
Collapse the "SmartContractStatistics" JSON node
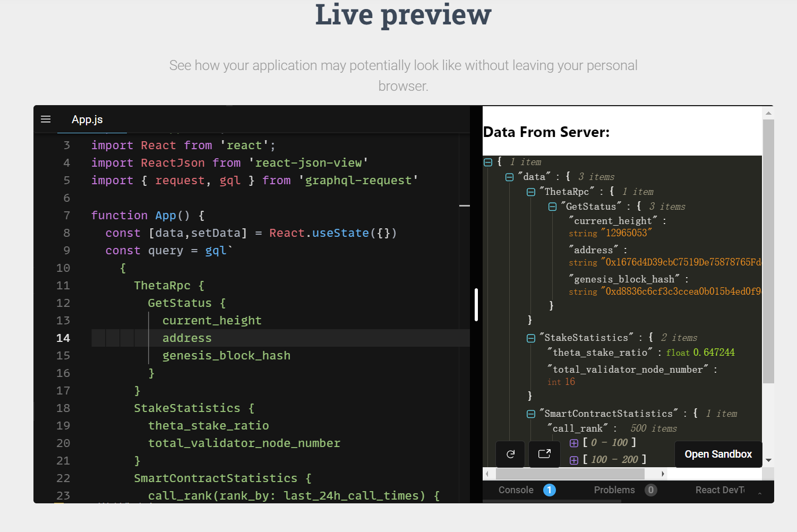(530, 414)
